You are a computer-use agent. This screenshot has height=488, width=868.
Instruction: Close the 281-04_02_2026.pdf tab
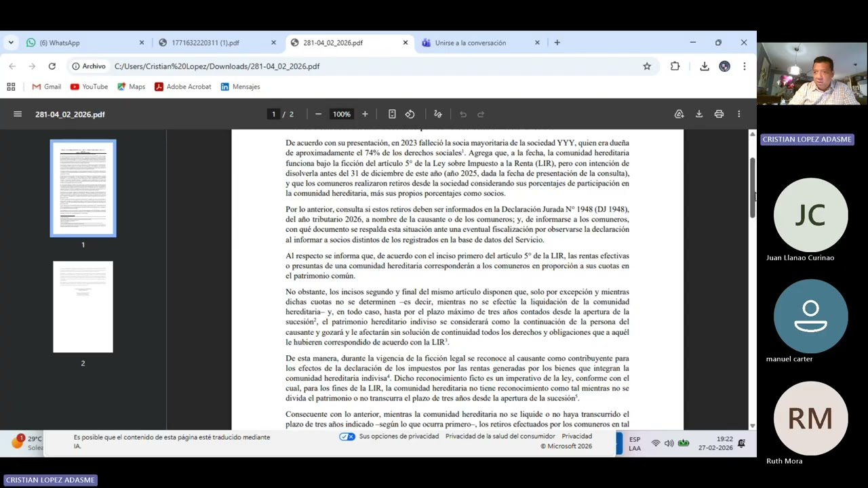406,42
